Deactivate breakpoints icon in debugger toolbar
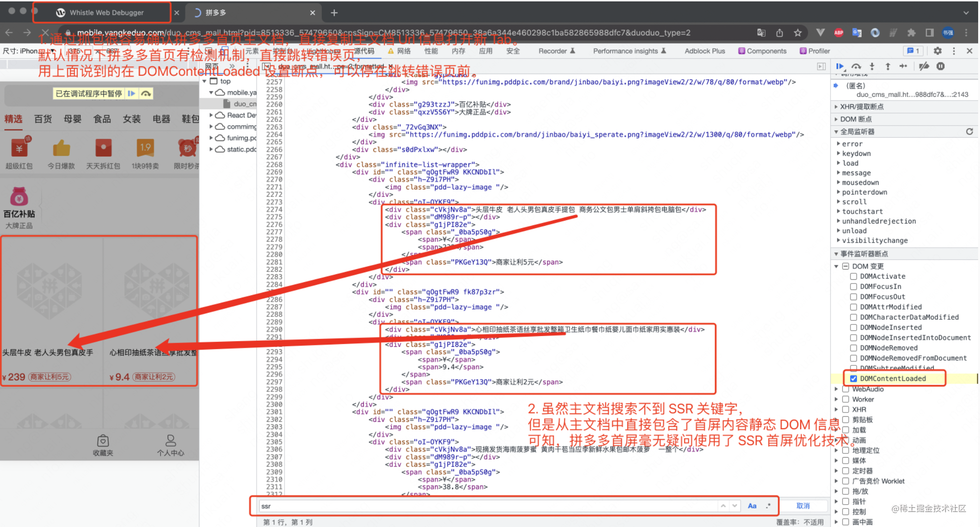The width and height of the screenshot is (980, 527). point(924,67)
